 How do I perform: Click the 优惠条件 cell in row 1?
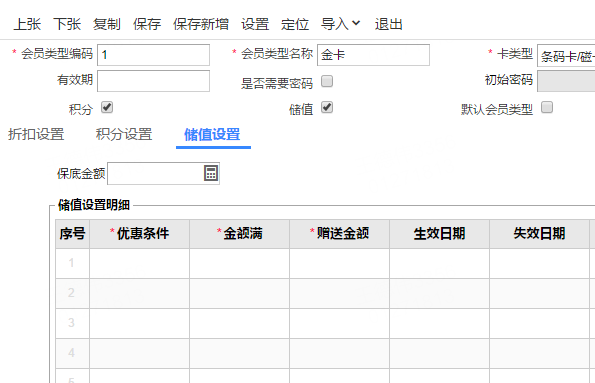coord(139,263)
